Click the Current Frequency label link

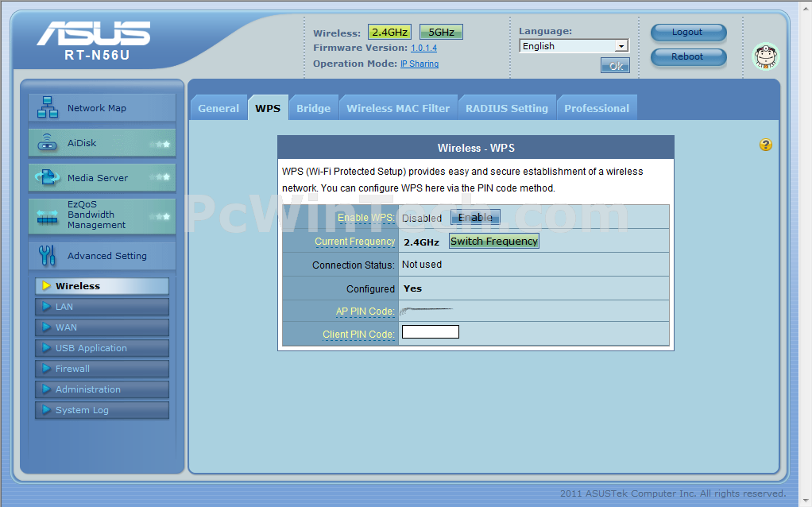354,242
